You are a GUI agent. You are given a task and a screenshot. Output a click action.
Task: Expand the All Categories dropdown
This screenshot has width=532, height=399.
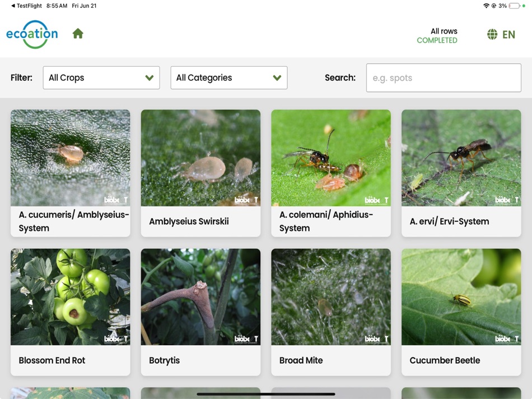228,78
